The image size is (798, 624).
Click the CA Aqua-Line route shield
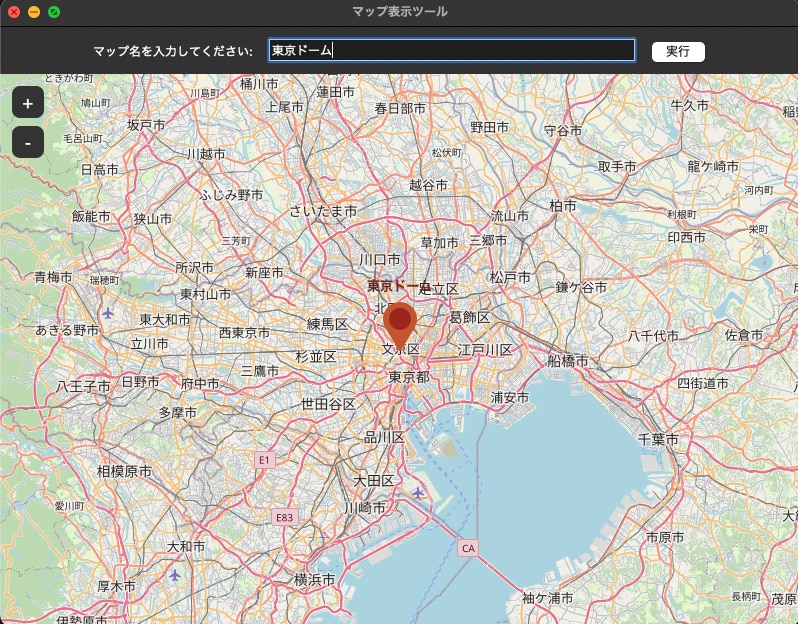click(468, 548)
